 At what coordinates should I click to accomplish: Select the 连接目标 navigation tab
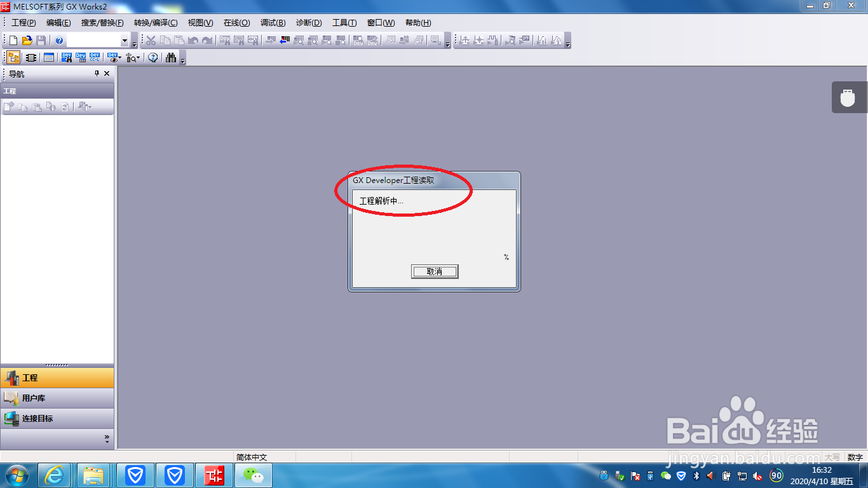[57, 418]
